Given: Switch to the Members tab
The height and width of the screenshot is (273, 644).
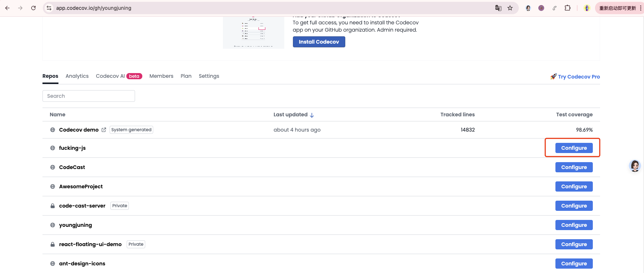Looking at the screenshot, I should coord(161,76).
